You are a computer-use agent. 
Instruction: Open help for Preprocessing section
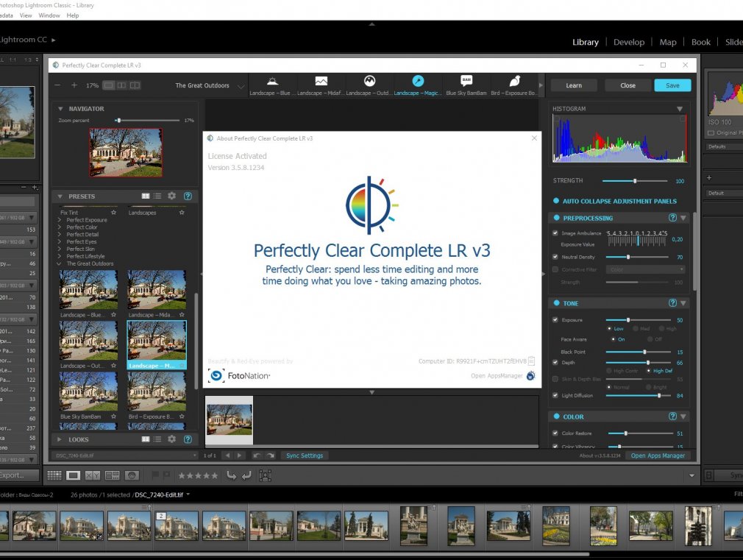(672, 218)
